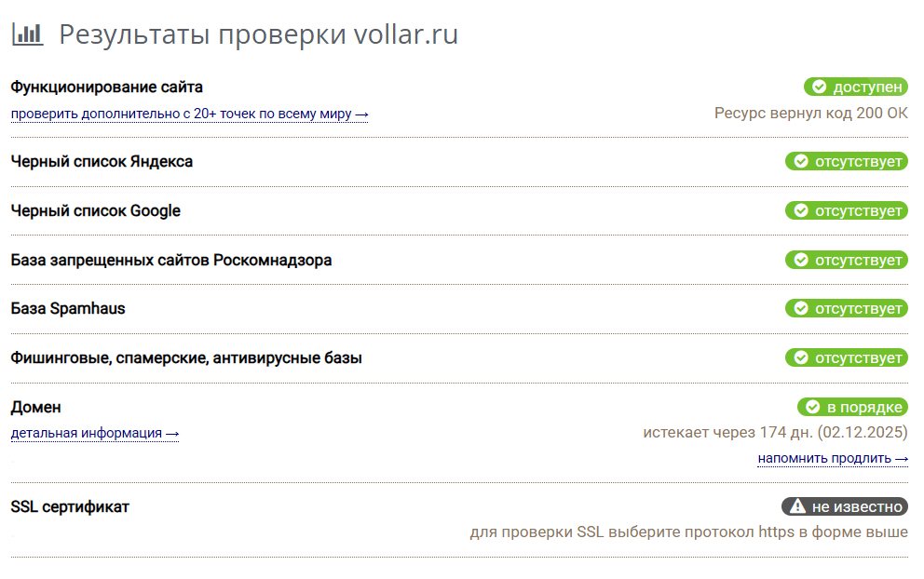Click the warning triangle icon in the SSL badge
This screenshot has width=924, height=579.
click(797, 506)
